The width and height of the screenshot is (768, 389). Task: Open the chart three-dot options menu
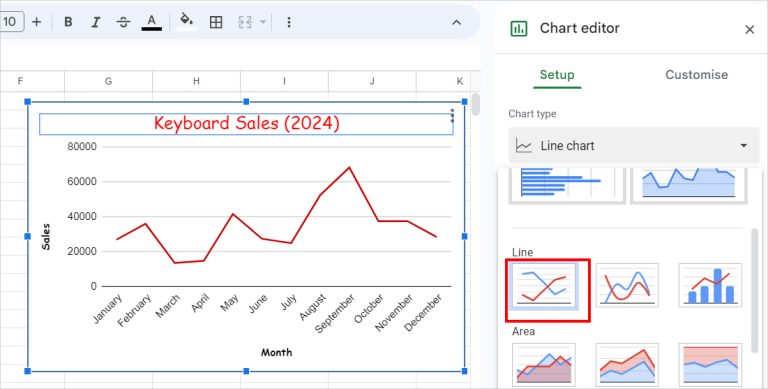(452, 116)
